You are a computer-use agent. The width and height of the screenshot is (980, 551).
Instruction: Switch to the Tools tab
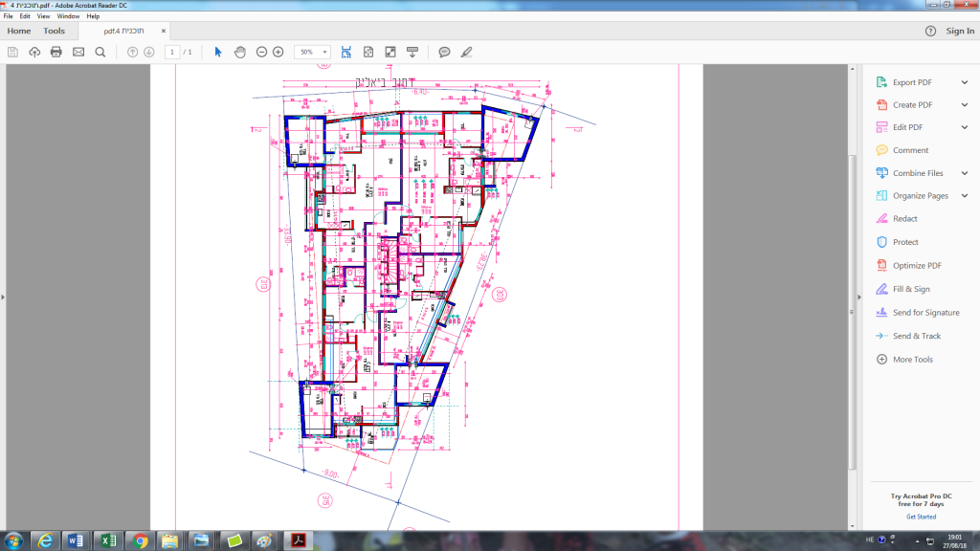[x=54, y=31]
